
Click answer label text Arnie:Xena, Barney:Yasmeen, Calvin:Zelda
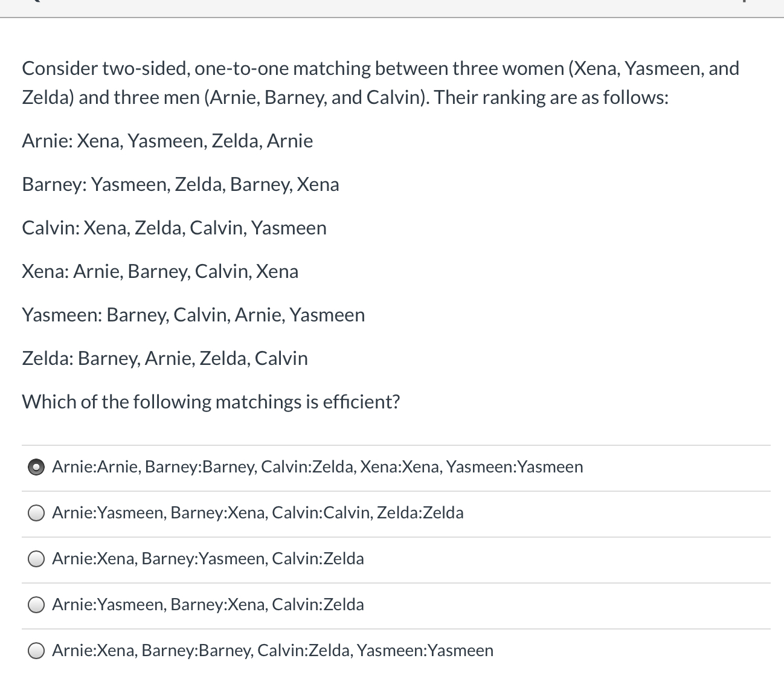[208, 559]
